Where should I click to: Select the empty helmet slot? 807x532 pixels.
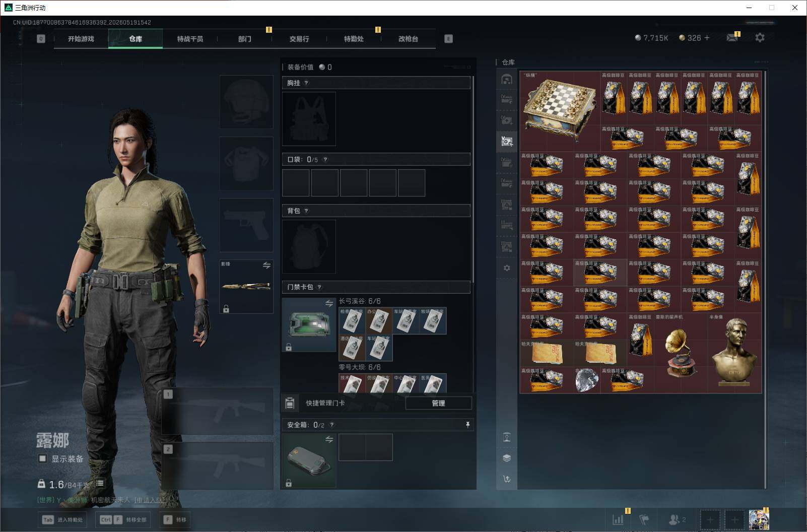click(246, 102)
